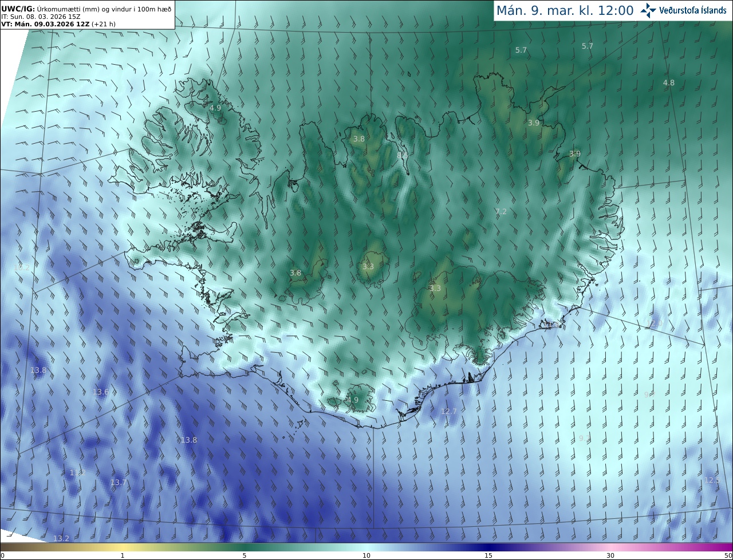Click the Veðurstofa Íslands logo emblem
This screenshot has height=560, width=733.
tap(648, 10)
